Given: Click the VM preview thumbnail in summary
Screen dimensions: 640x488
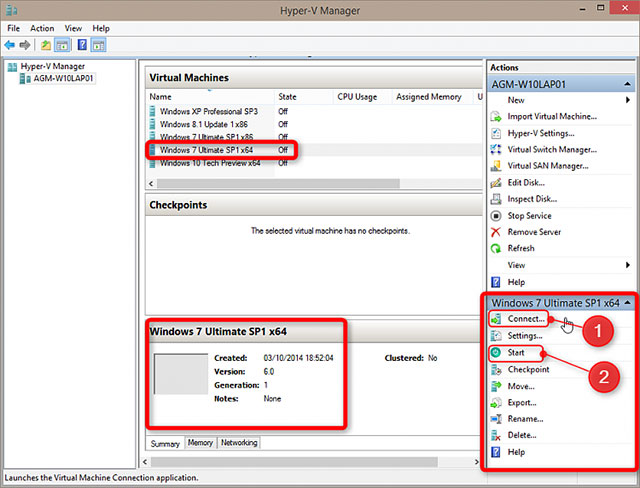Looking at the screenshot, I should 181,374.
